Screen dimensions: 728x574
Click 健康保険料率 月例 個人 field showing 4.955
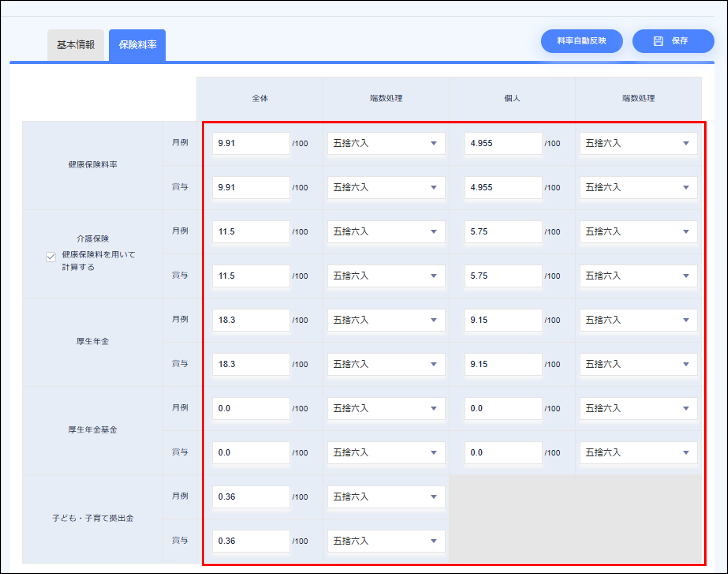(503, 144)
